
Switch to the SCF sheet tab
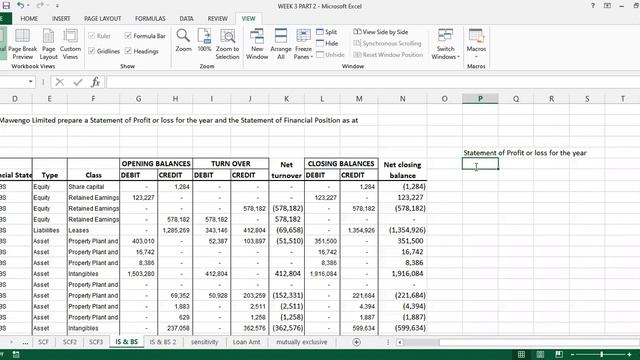point(43,342)
